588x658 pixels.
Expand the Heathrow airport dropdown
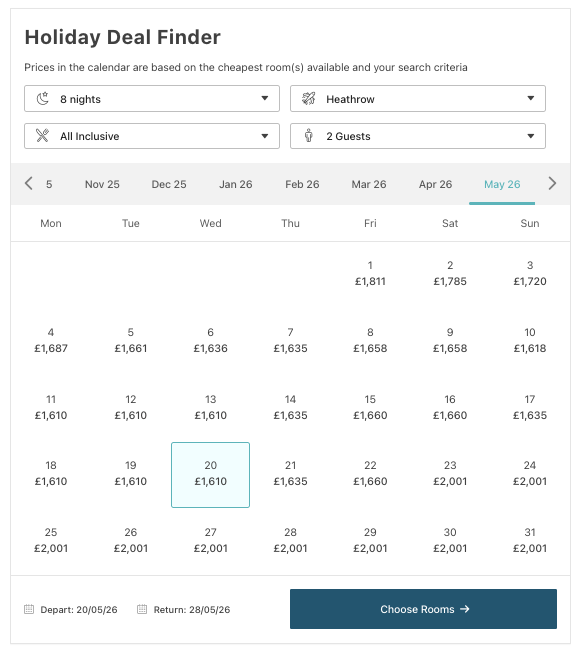(x=418, y=99)
